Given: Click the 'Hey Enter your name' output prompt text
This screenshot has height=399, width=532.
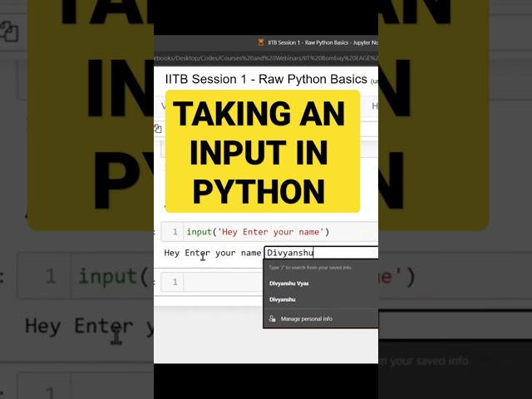Looking at the screenshot, I should 213,253.
